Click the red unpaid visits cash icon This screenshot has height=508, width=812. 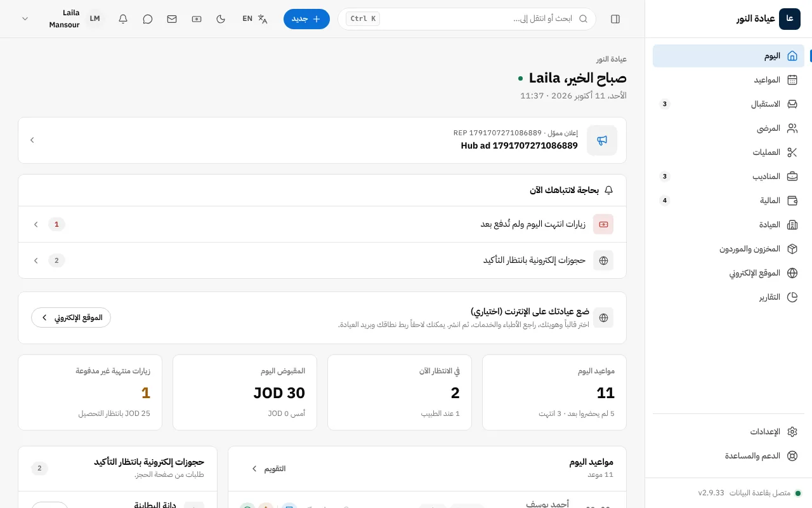tap(603, 224)
